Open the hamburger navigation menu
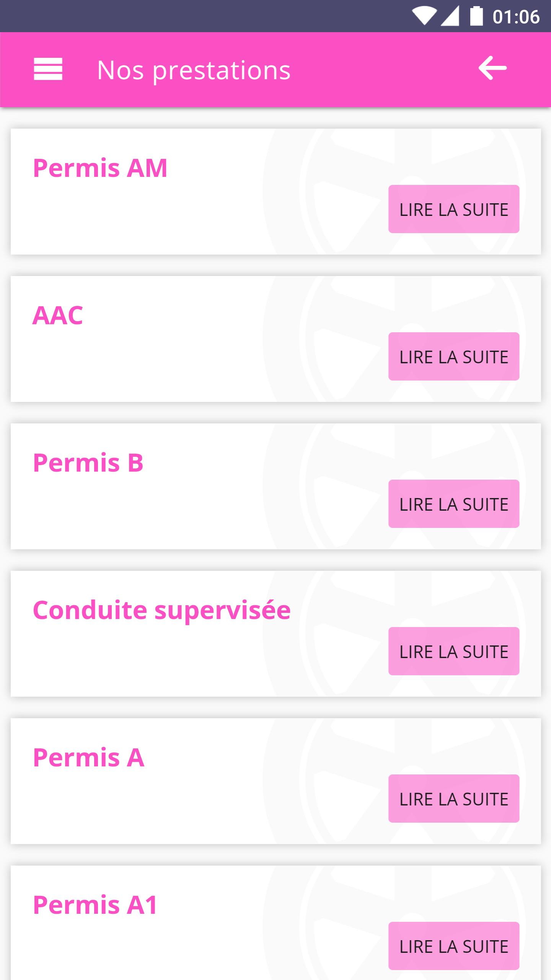551x980 pixels. [x=48, y=69]
